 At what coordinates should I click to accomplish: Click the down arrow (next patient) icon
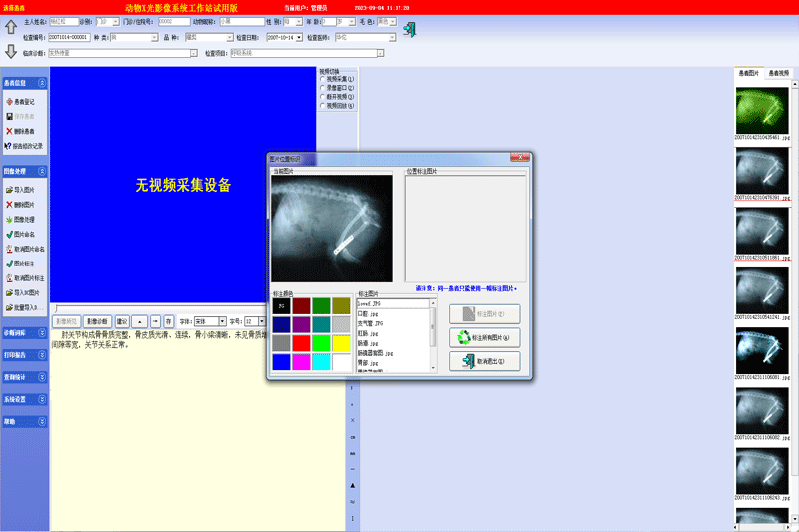(x=11, y=51)
